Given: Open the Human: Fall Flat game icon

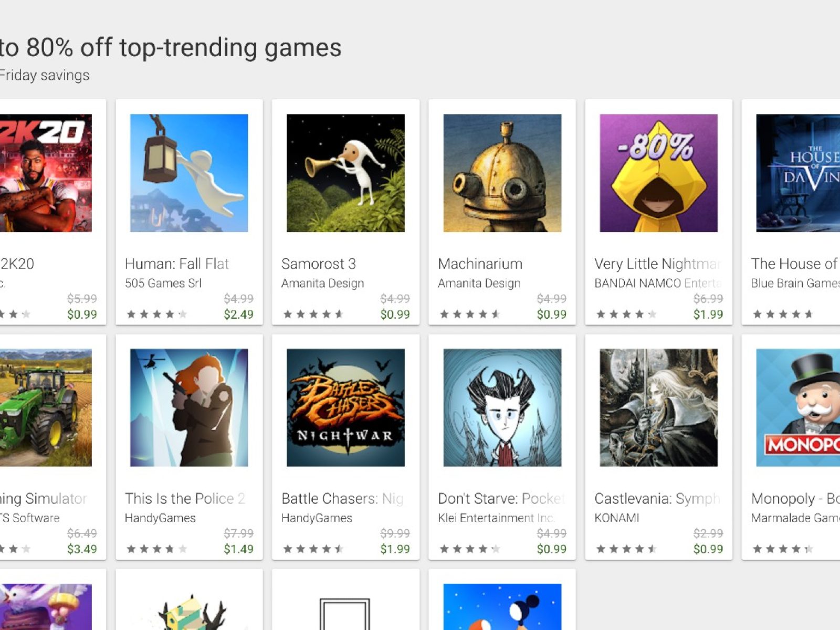Looking at the screenshot, I should [x=189, y=173].
